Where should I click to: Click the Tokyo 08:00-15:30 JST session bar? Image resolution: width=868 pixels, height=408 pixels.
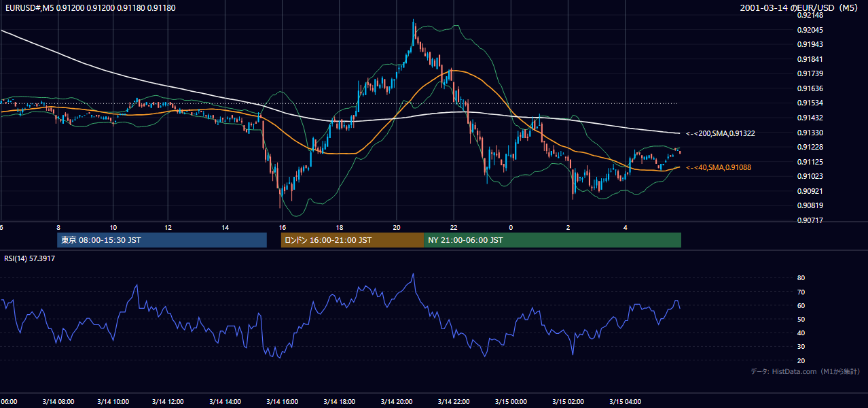tap(162, 240)
